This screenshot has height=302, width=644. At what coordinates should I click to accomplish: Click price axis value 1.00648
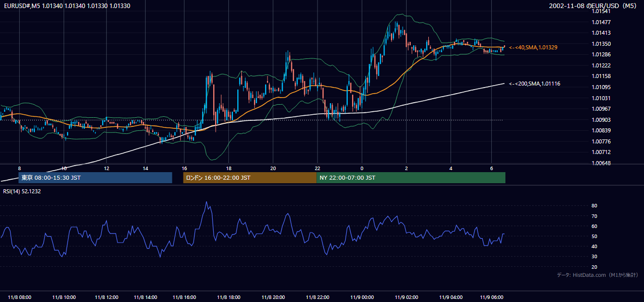602,163
